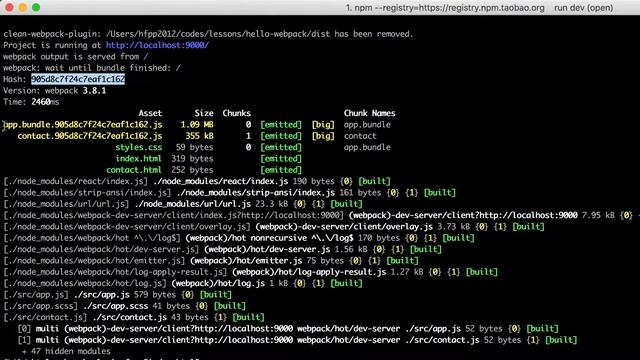Click [emitted] on the index.html row
Image resolution: width=640 pixels, height=360 pixels.
[x=281, y=159]
